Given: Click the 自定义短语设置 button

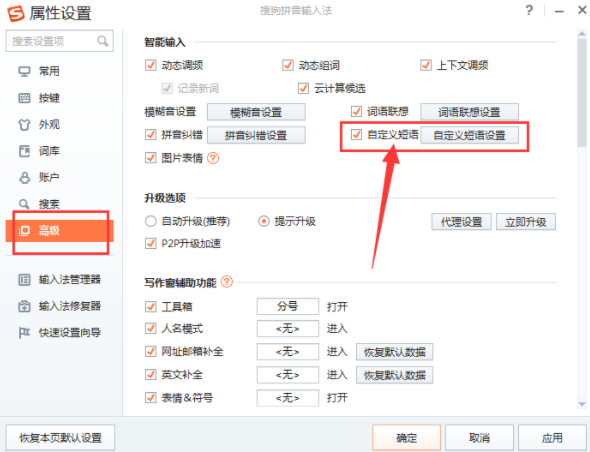Looking at the screenshot, I should pyautogui.click(x=469, y=135).
